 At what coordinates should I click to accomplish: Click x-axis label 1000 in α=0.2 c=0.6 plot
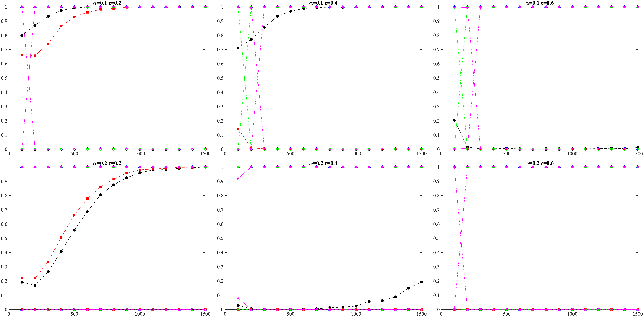(572, 314)
